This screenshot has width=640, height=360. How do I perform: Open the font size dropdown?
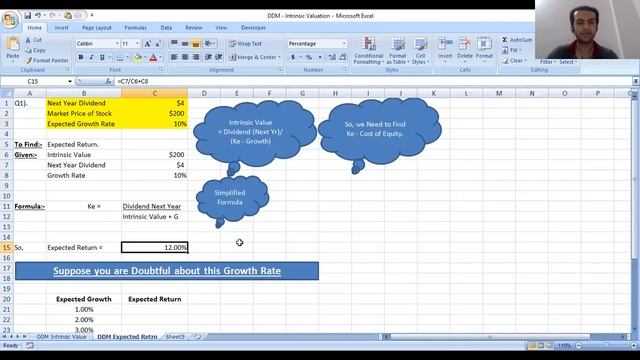coord(138,44)
